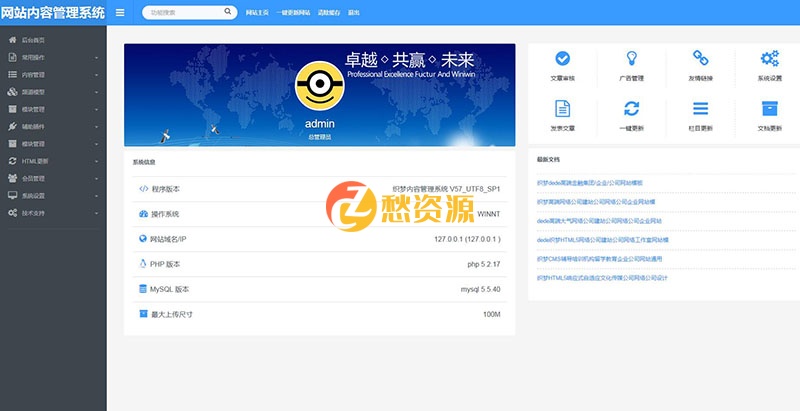Open the 辅导培训机构 document link

click(599, 259)
